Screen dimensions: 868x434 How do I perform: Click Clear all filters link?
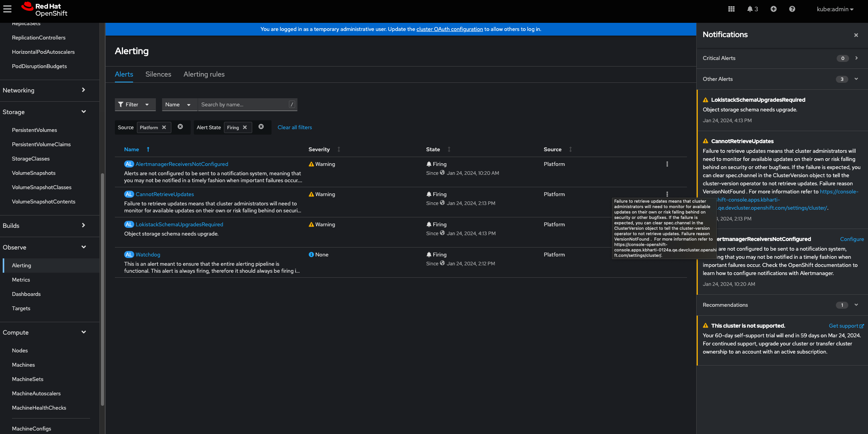coord(294,127)
